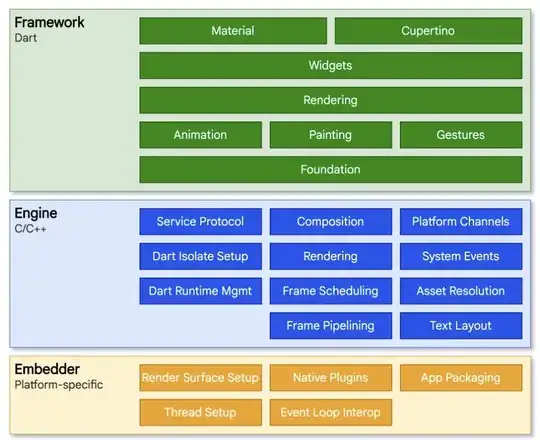
Task: Click the Animation block
Action: click(200, 135)
